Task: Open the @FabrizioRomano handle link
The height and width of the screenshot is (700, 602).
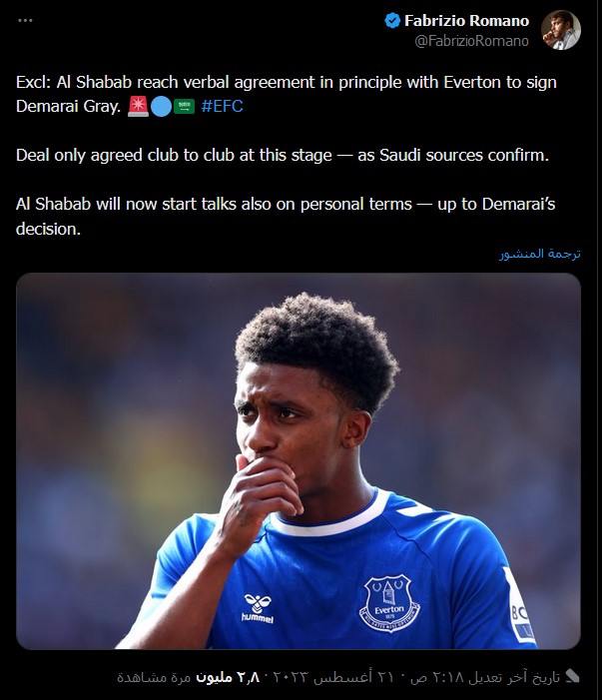Action: [471, 41]
